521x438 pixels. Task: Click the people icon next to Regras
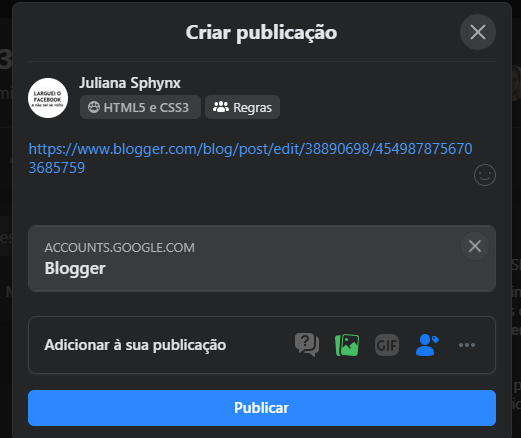[221, 107]
